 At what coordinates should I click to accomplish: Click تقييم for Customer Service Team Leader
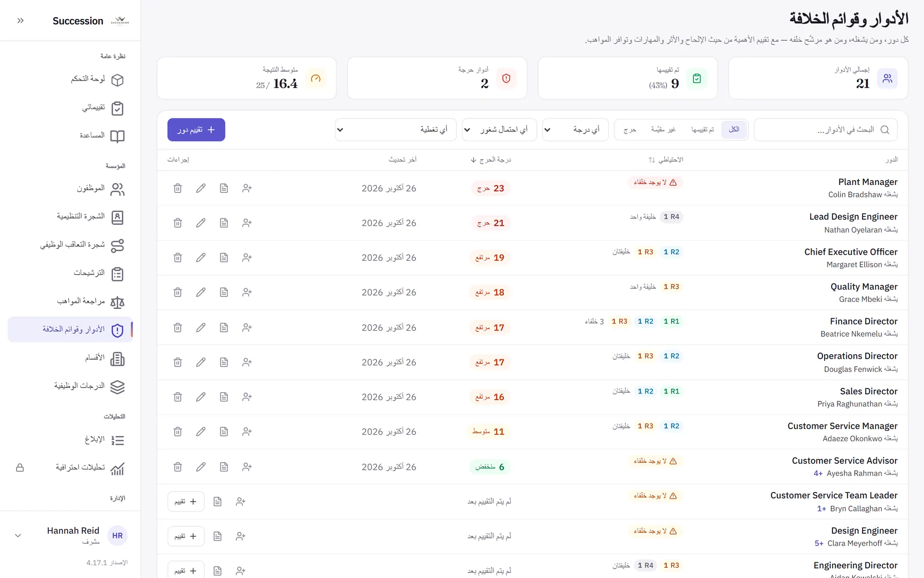[x=186, y=502]
